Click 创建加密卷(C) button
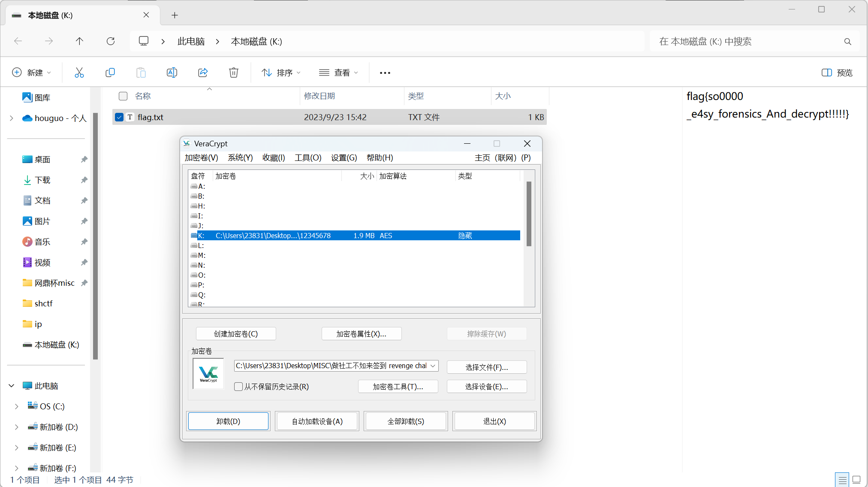Viewport: 868px width, 487px height. pyautogui.click(x=236, y=334)
